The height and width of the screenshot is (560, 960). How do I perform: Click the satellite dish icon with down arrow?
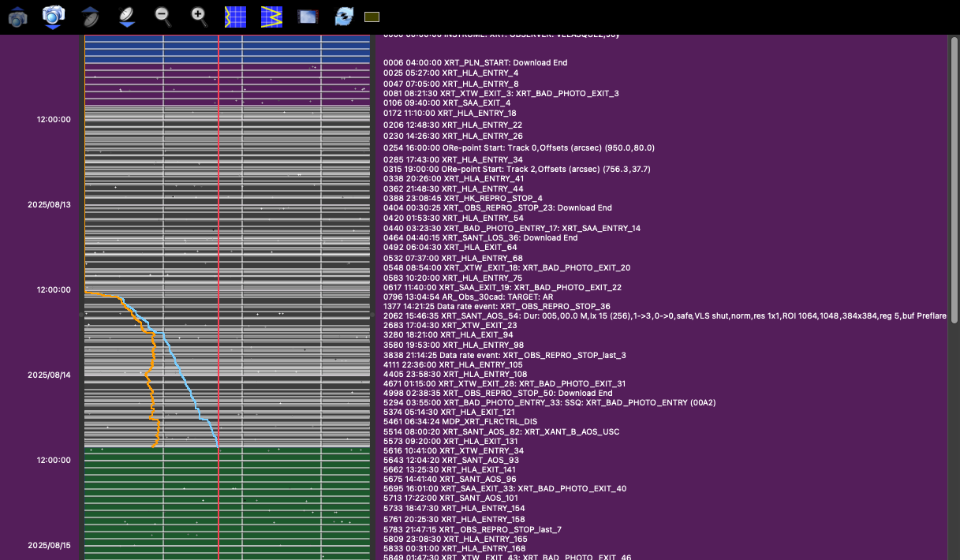[127, 17]
